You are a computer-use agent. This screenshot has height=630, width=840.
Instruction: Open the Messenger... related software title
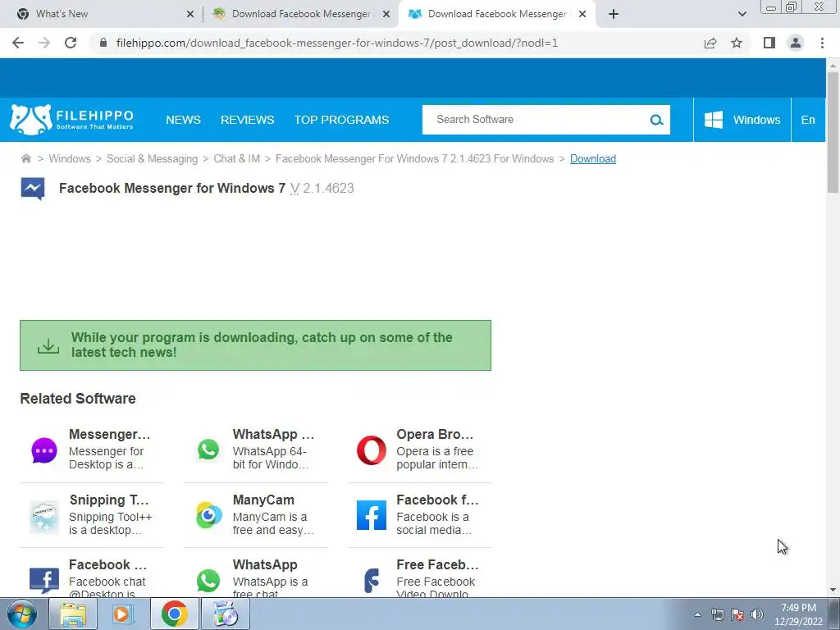[x=109, y=434]
